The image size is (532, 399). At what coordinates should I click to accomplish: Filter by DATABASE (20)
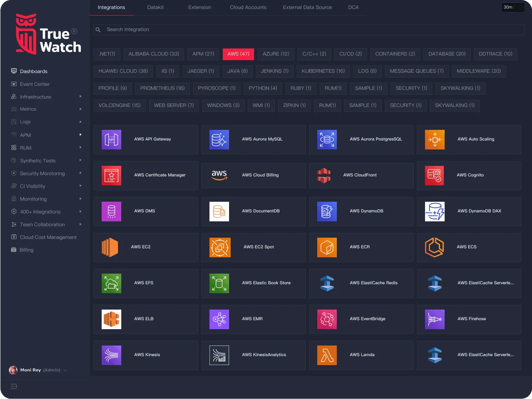pos(447,54)
